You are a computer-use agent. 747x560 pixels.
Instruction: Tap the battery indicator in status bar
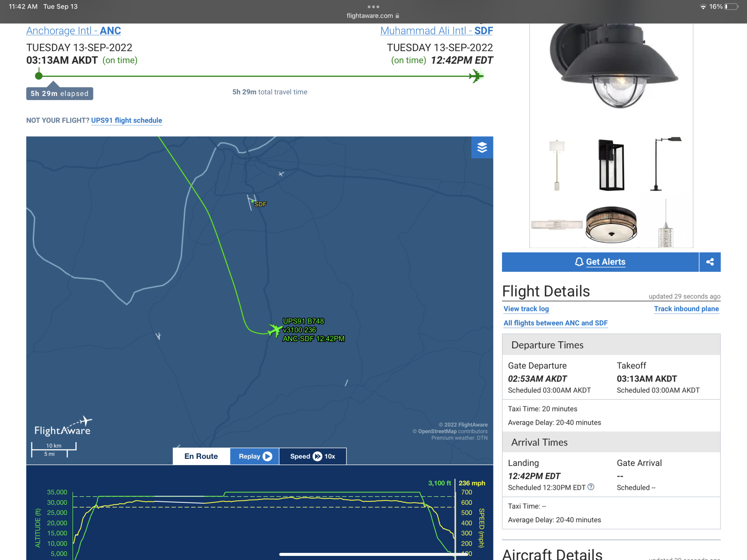coord(731,7)
